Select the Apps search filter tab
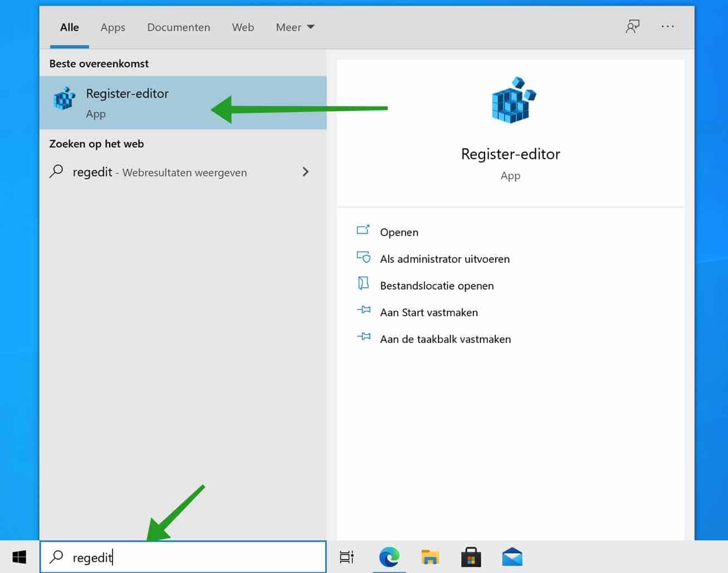Image resolution: width=728 pixels, height=573 pixels. click(x=113, y=27)
